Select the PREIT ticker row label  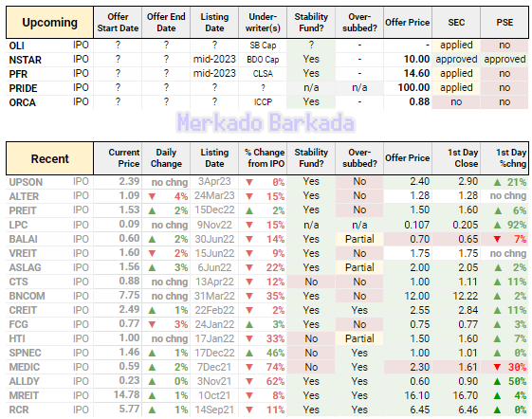(x=23, y=210)
